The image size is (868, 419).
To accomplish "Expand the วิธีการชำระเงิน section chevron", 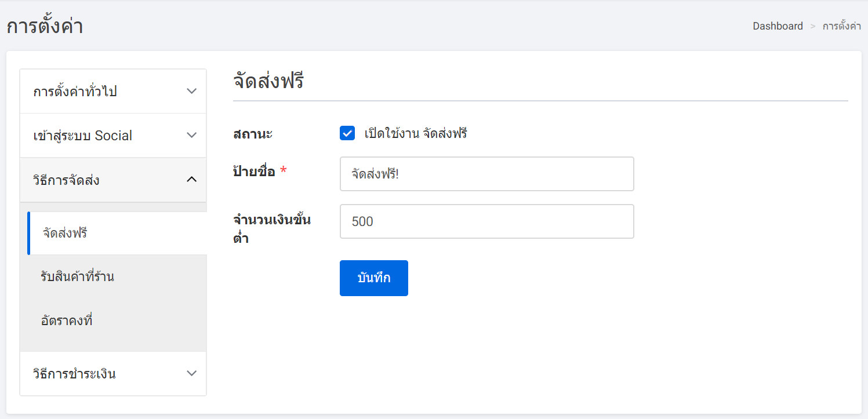I will coord(192,374).
